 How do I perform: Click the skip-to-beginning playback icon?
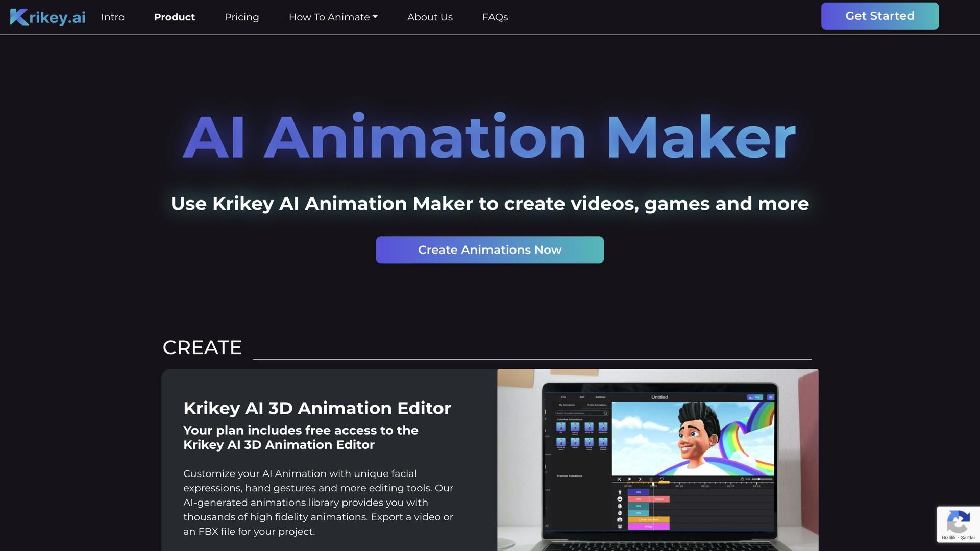click(620, 479)
